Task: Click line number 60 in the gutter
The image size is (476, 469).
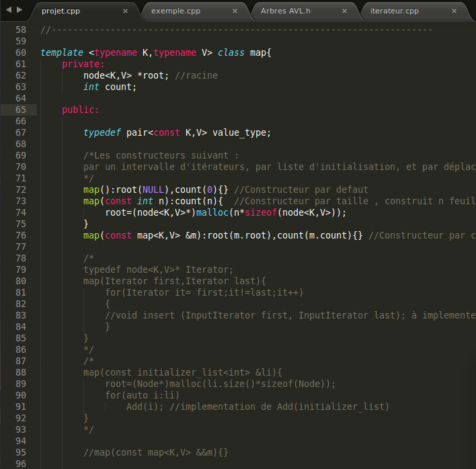Action: [x=20, y=52]
